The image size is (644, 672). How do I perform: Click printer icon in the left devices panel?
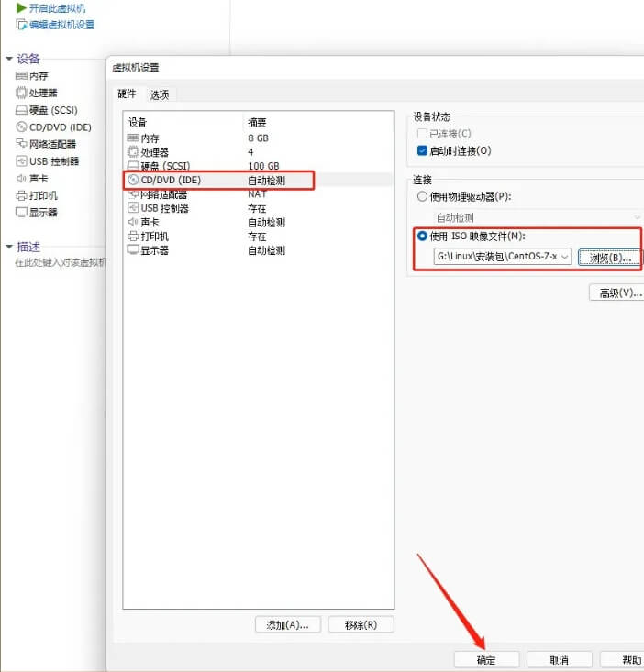coord(21,195)
